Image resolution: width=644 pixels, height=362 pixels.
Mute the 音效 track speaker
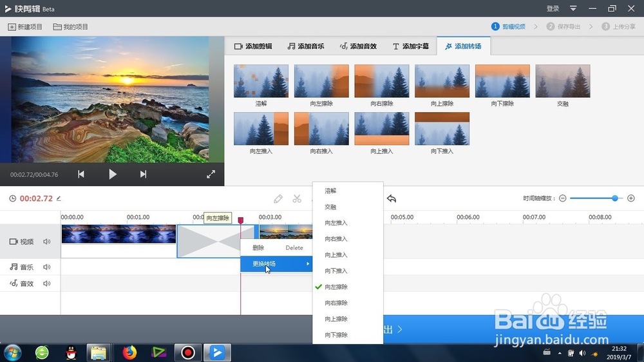[x=47, y=283]
